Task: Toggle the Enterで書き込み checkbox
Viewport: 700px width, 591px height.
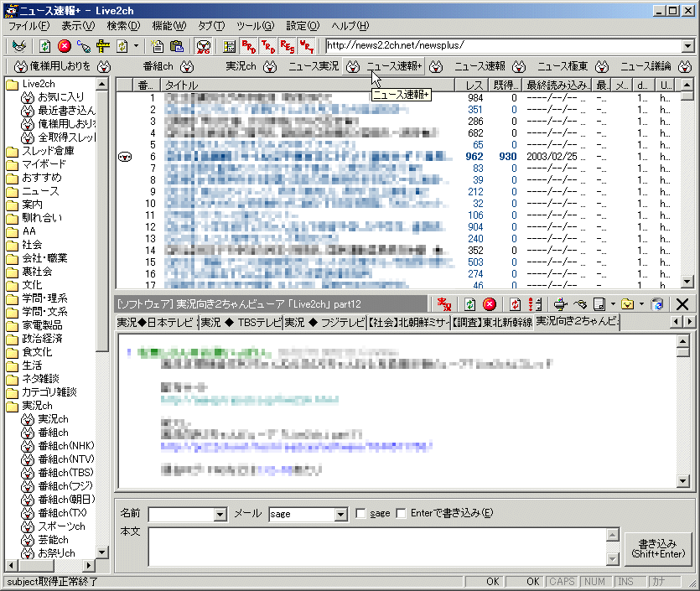Action: (402, 514)
